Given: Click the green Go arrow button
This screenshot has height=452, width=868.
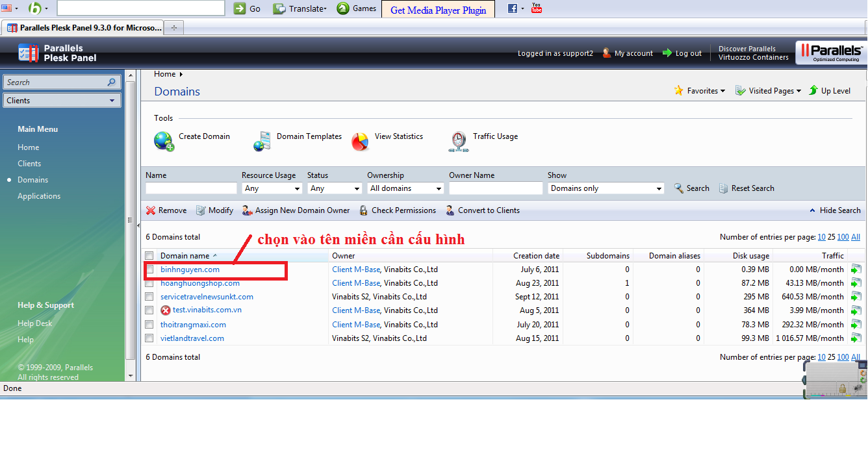Looking at the screenshot, I should coord(240,8).
